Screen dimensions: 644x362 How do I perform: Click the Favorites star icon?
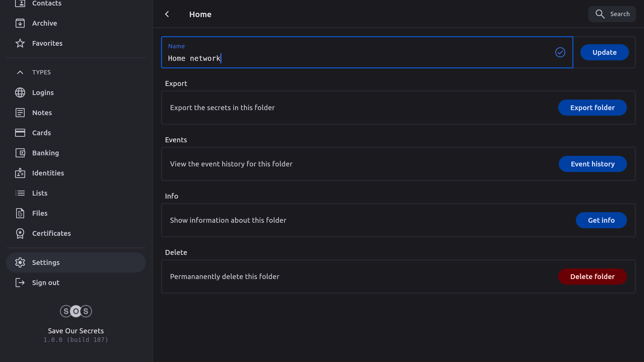[x=20, y=43]
